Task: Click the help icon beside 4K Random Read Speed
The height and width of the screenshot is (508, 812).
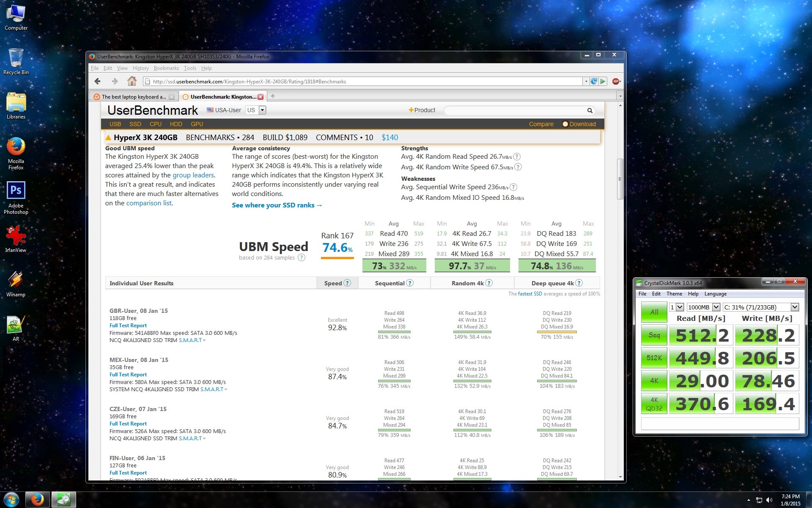Action: (517, 157)
